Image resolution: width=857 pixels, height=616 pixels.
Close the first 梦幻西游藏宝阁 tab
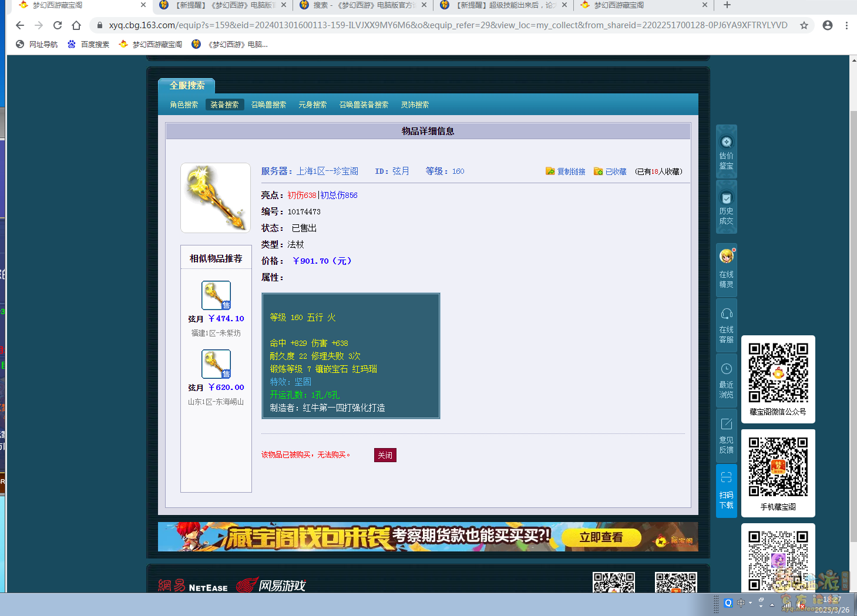pyautogui.click(x=143, y=5)
